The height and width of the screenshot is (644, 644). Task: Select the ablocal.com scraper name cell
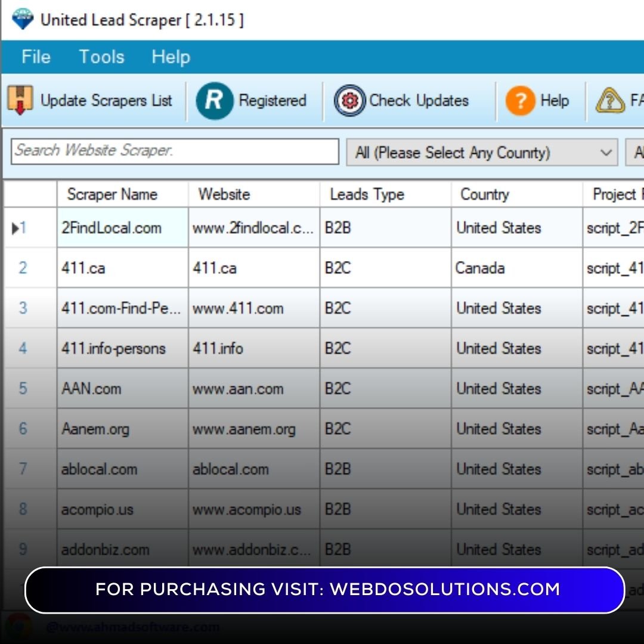122,469
